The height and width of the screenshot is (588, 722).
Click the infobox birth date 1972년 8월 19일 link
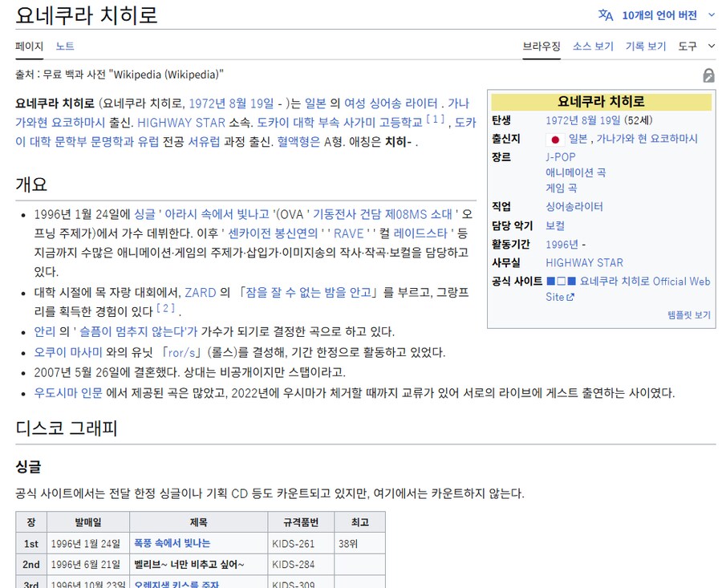pos(583,120)
